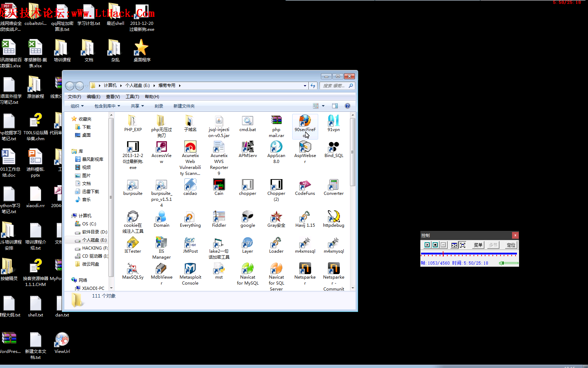
Task: Open the php mail.rar archive
Action: 276,126
